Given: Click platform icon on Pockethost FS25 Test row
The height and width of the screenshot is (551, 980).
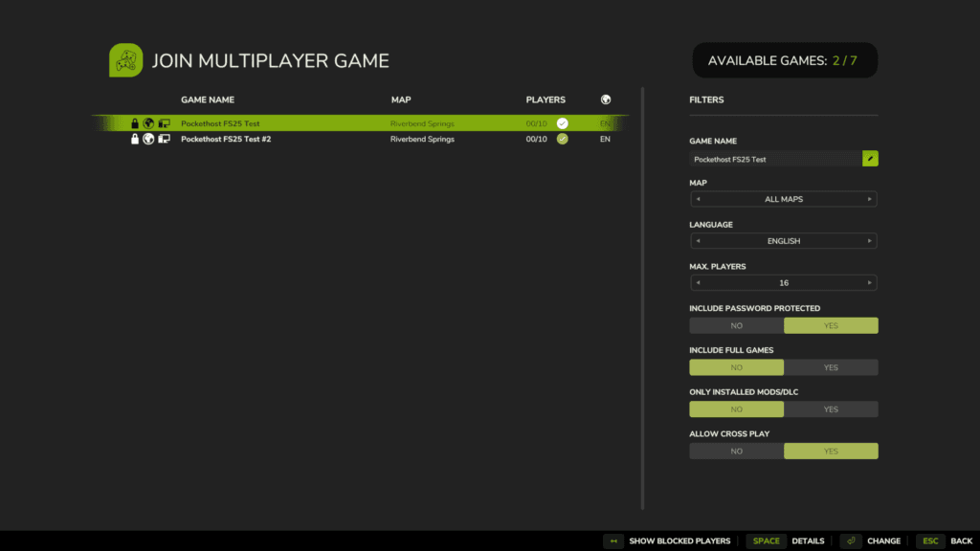Looking at the screenshot, I should [x=164, y=123].
